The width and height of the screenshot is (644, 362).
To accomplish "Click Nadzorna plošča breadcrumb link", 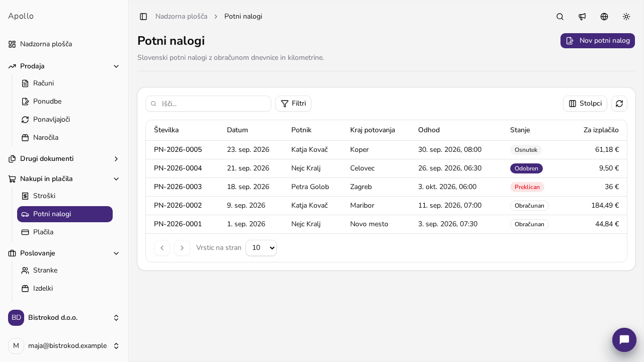I will [x=181, y=17].
